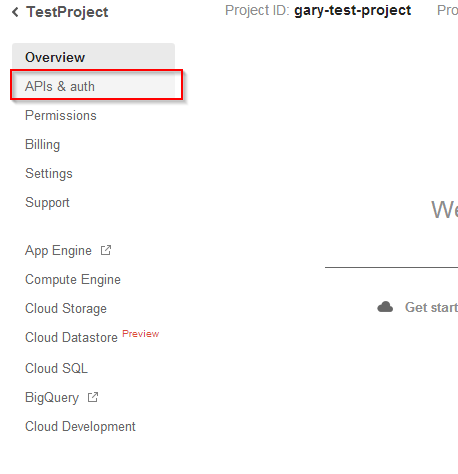Image resolution: width=458 pixels, height=474 pixels.
Task: Select the Overview menu item
Action: click(x=93, y=57)
